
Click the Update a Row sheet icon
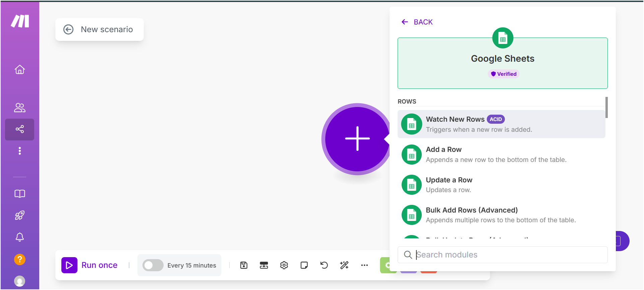pyautogui.click(x=411, y=185)
